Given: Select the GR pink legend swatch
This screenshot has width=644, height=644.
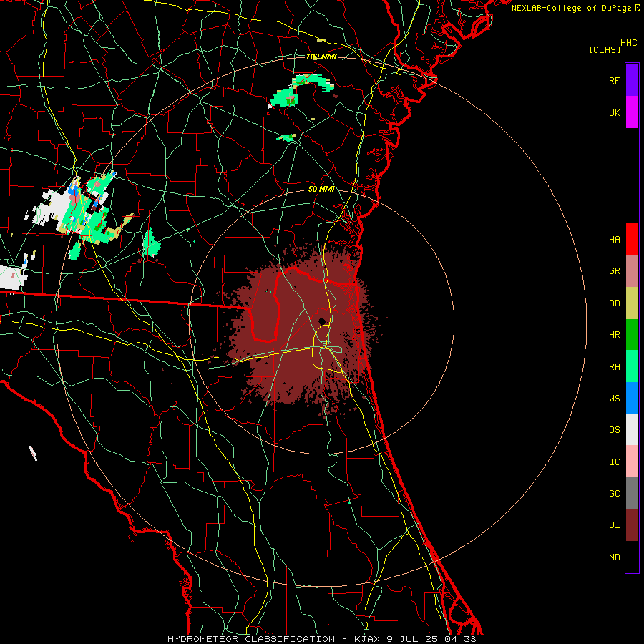Looking at the screenshot, I should [x=632, y=271].
